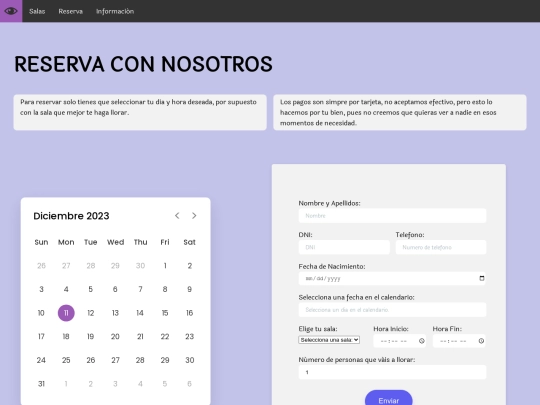Screen dimensions: 540x405
Task: Click the Hora Fin time field
Action: [459, 341]
